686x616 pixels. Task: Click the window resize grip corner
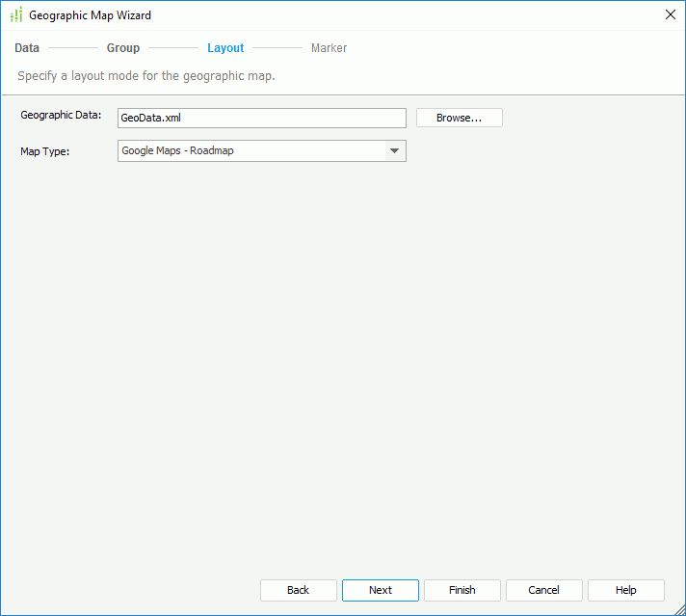pos(679,609)
